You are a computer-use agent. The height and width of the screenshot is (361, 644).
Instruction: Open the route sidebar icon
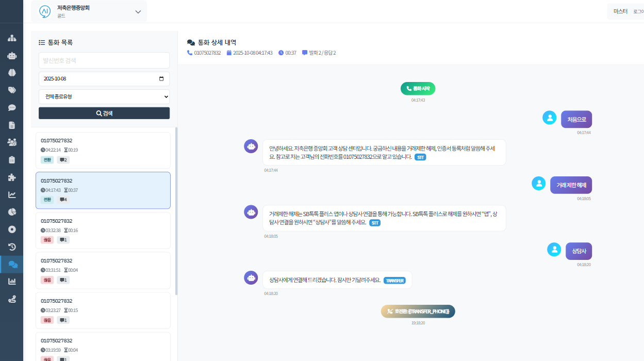tap(12, 299)
